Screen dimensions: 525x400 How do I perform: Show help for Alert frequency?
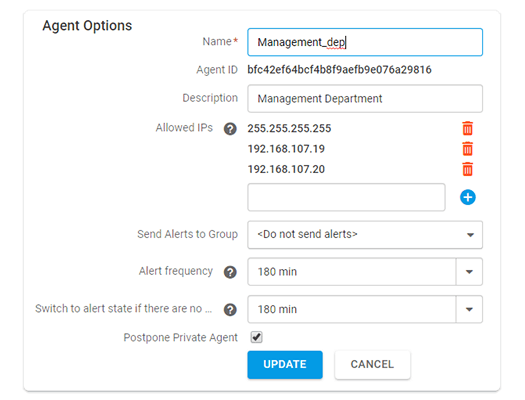coord(230,272)
